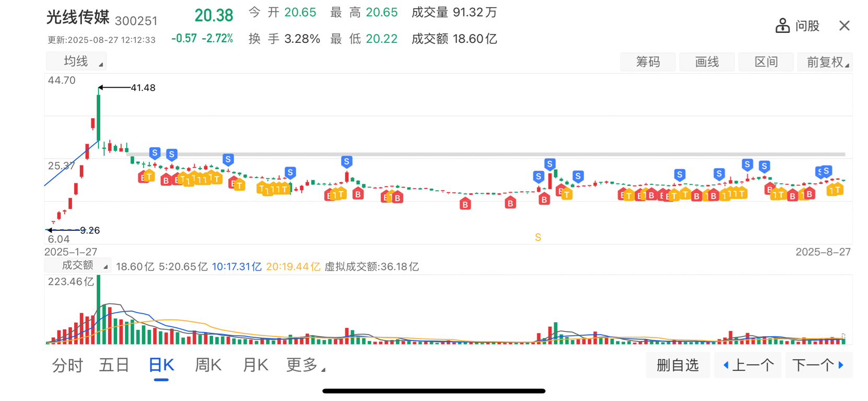Switch to the 五日 tab

click(114, 365)
